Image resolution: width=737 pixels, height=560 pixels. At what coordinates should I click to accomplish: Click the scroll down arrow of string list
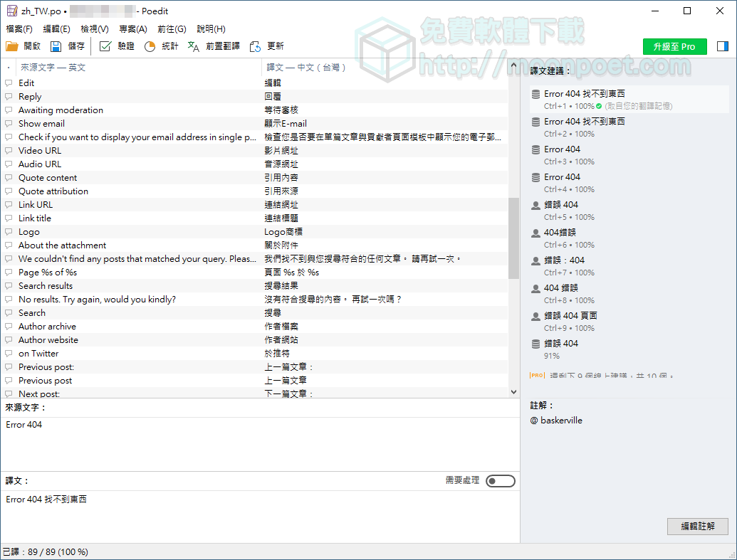click(513, 392)
